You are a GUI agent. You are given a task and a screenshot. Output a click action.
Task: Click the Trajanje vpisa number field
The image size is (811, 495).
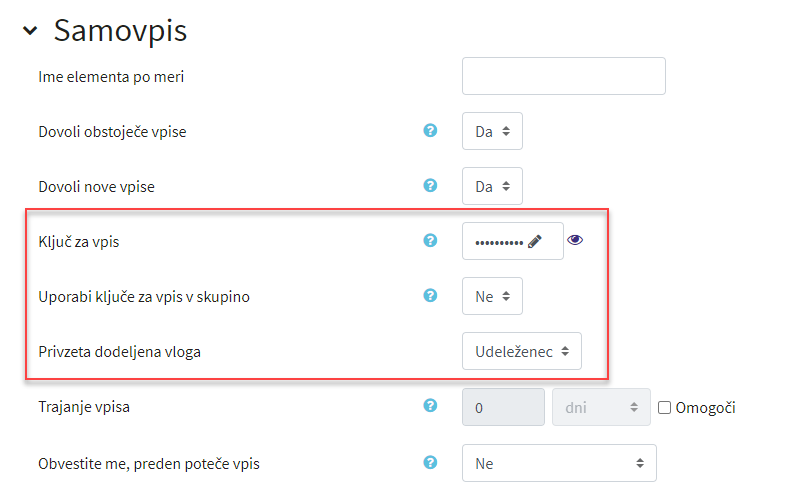pyautogui.click(x=503, y=407)
